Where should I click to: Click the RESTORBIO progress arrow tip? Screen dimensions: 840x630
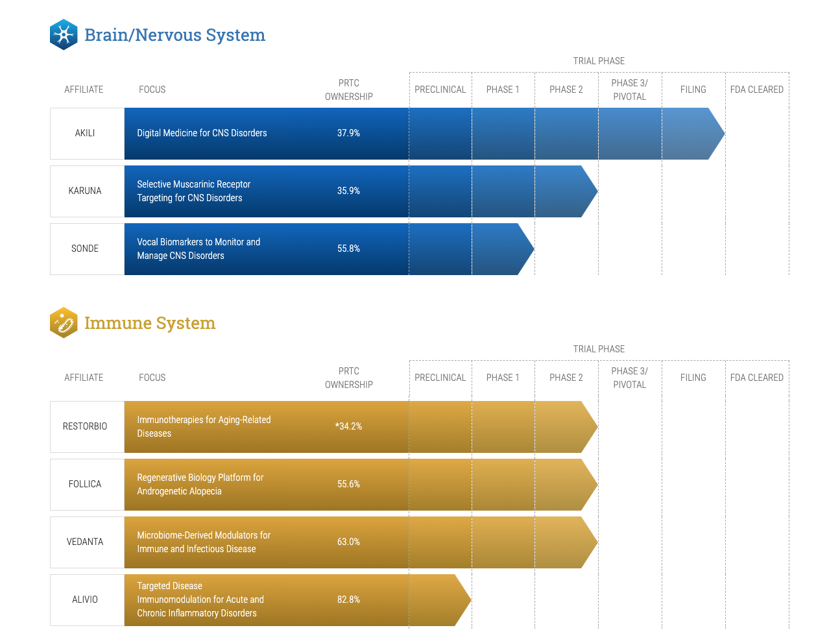(590, 427)
